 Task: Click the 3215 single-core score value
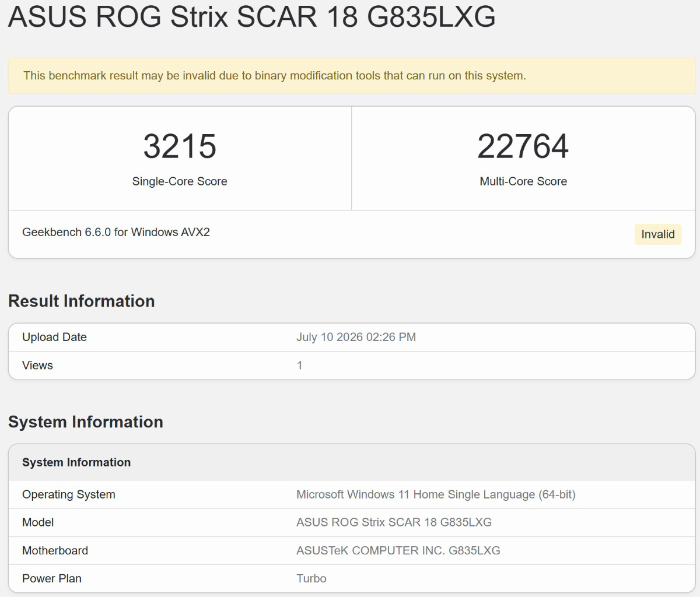pyautogui.click(x=180, y=146)
